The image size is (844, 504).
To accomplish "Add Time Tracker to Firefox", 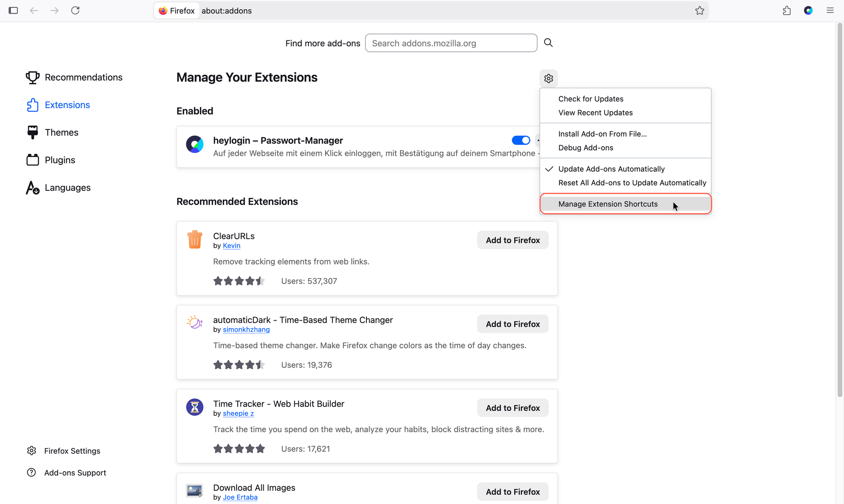I will (x=513, y=408).
